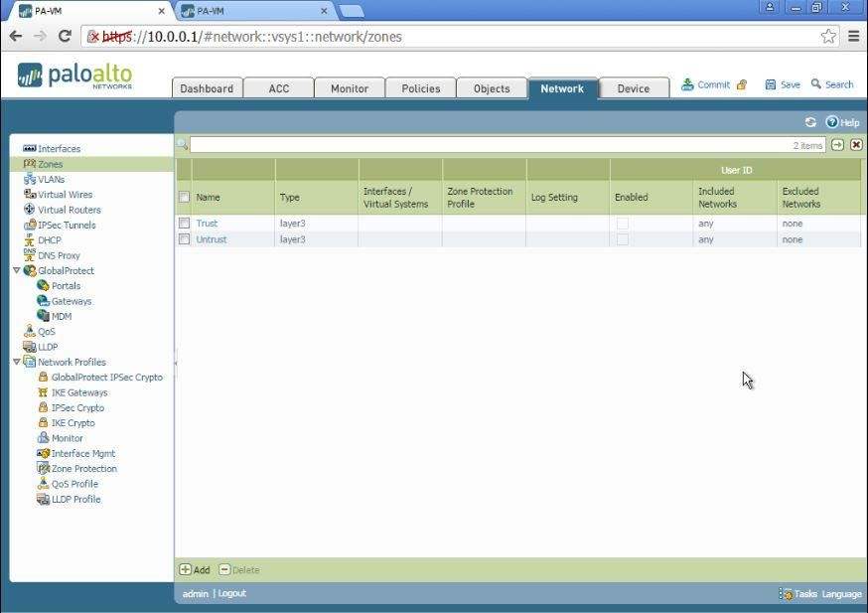
Task: Check the Untrust zone checkbox
Action: point(184,239)
